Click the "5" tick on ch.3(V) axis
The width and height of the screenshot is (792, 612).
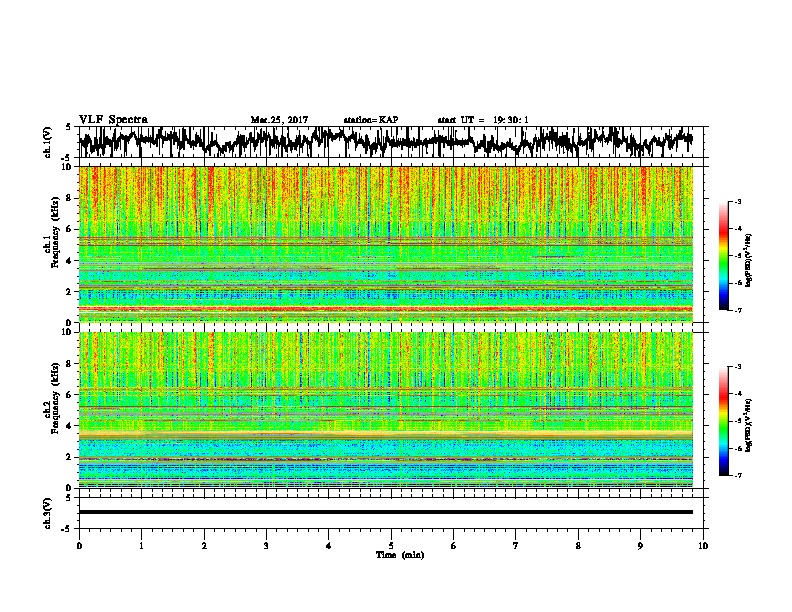(x=68, y=498)
